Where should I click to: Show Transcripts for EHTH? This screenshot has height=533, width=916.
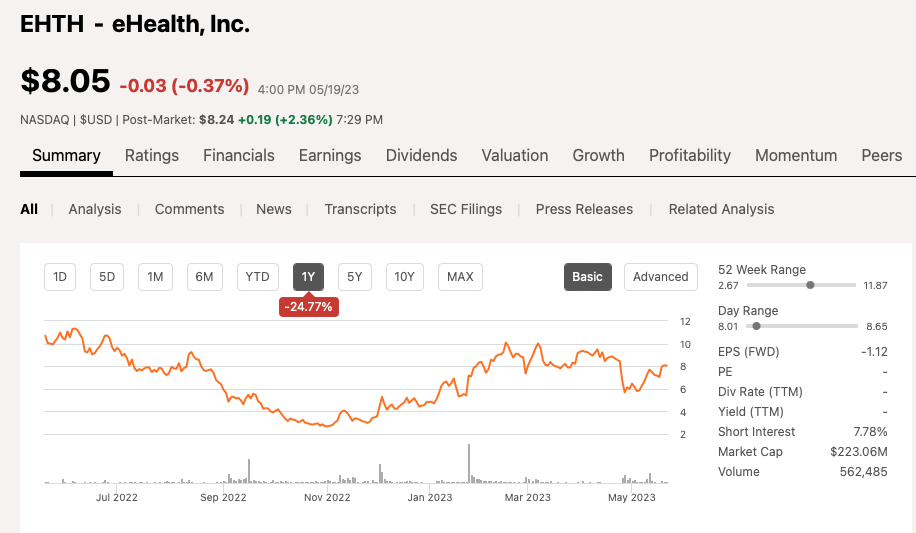360,209
